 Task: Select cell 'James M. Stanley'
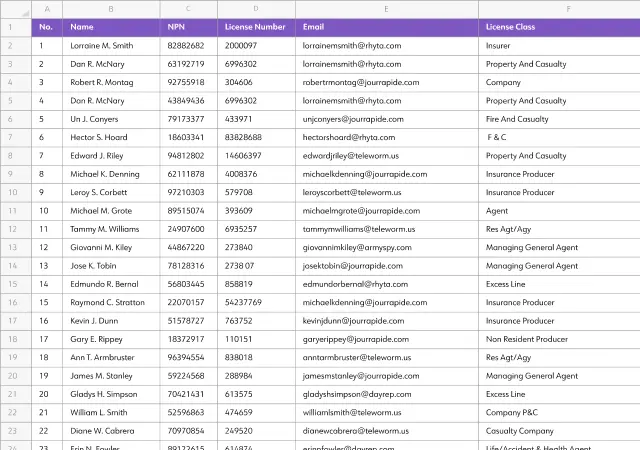pos(111,376)
